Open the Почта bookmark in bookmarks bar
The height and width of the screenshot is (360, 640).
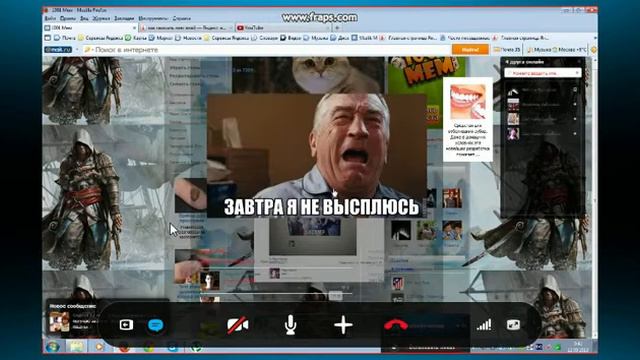point(65,38)
